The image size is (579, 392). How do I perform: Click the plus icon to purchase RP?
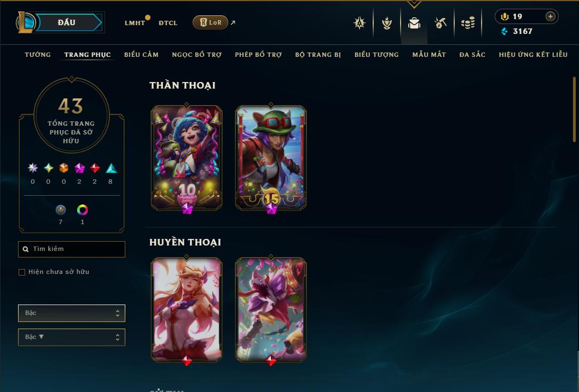[550, 16]
